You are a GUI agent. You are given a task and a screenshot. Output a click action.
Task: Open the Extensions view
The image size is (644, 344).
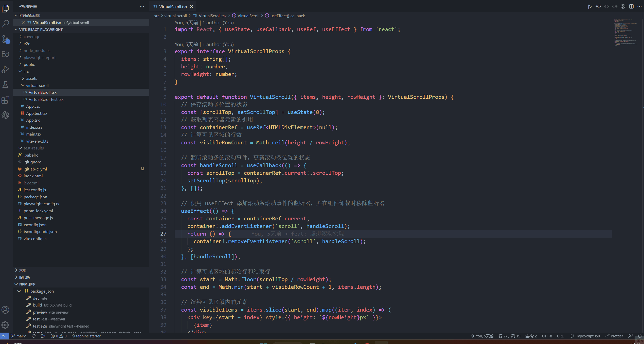coord(5,100)
